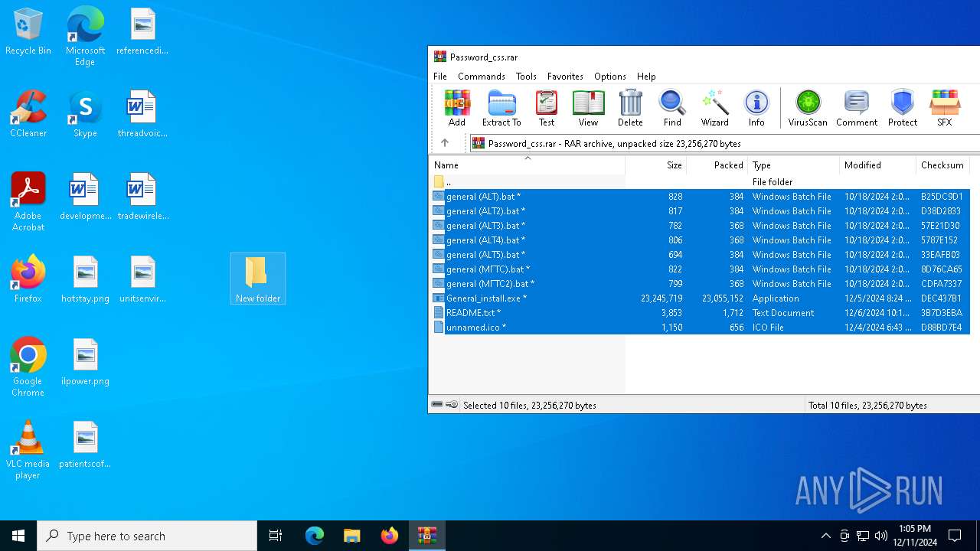The width and height of the screenshot is (980, 551).
Task: Show hidden system tray icons
Action: tap(825, 536)
